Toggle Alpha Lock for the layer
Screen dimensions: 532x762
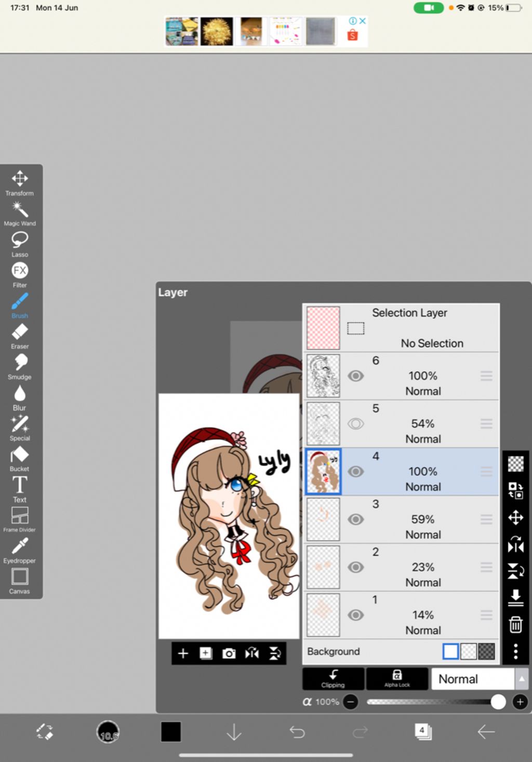click(x=397, y=679)
